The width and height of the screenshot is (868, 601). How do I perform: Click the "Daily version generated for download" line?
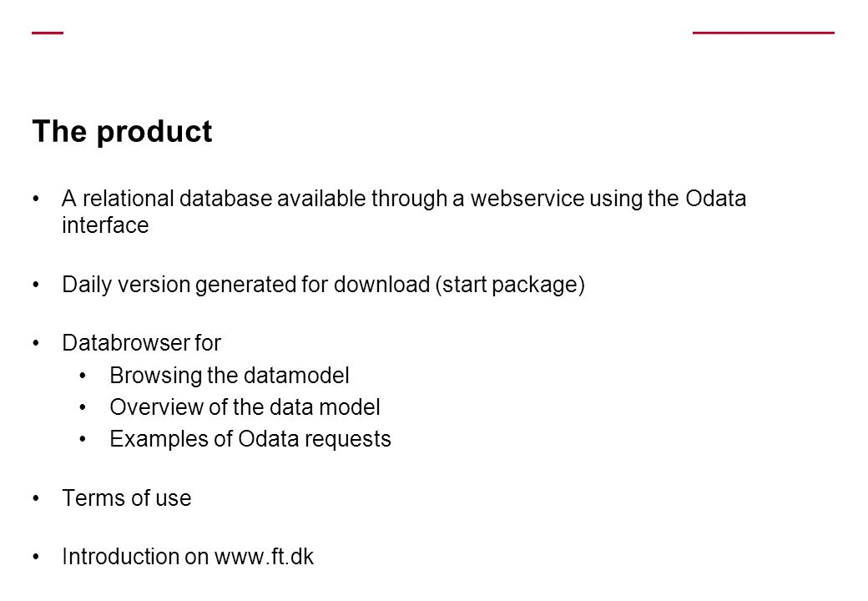pos(323,285)
